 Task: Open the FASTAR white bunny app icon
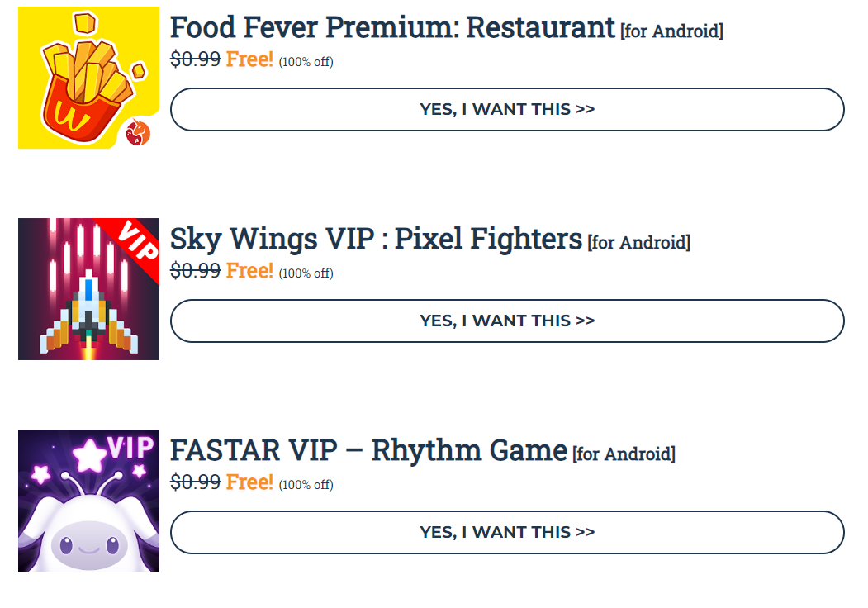pos(88,501)
